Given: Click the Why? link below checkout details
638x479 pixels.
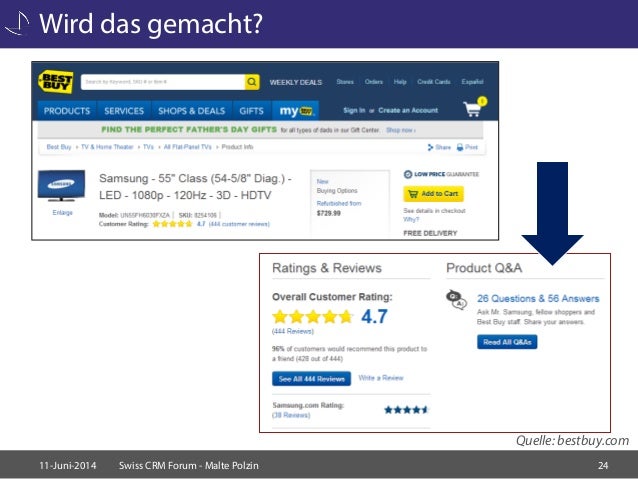Looking at the screenshot, I should pos(411,219).
